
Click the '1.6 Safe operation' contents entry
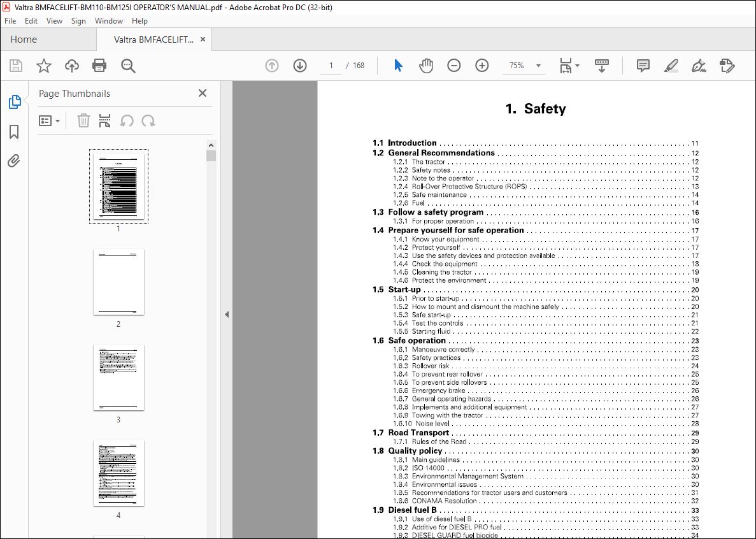(535, 341)
